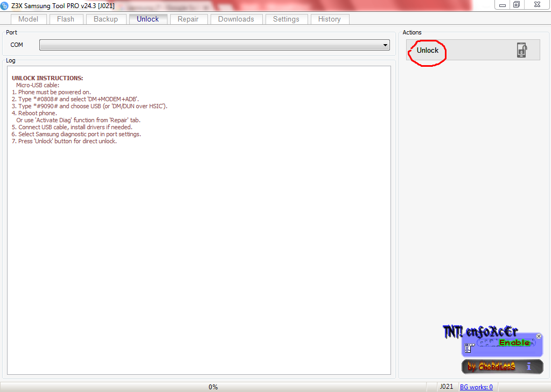The height and width of the screenshot is (392, 551).
Task: Click the Z3X app icon in title bar
Action: (4, 5)
